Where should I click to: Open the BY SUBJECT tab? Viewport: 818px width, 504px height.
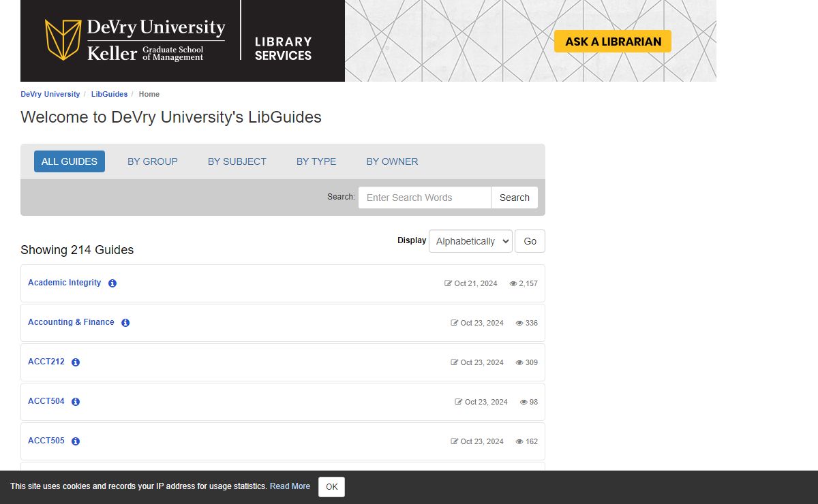pyautogui.click(x=237, y=161)
